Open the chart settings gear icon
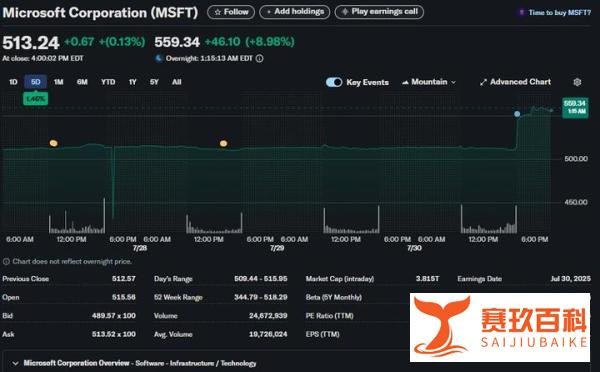This screenshot has width=600, height=372. tap(577, 82)
